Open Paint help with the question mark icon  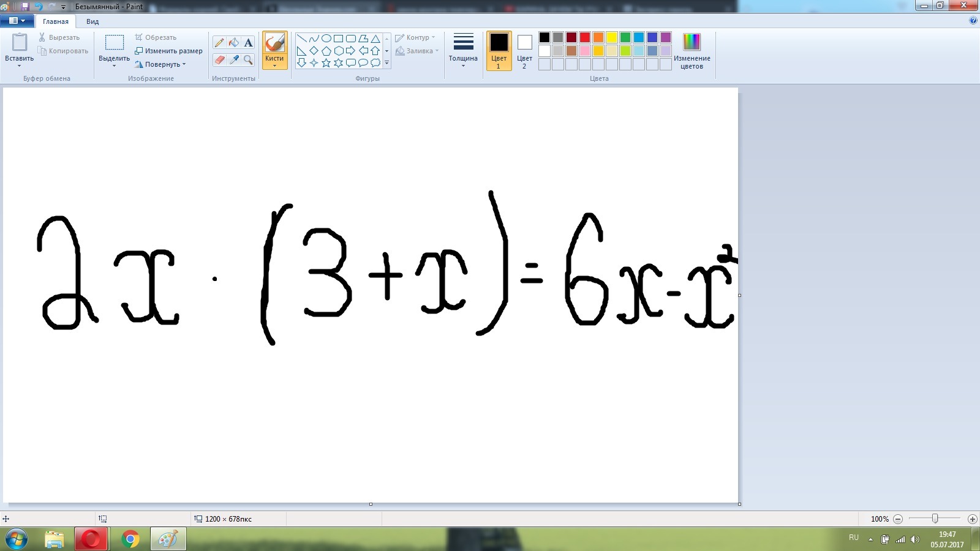pos(973,21)
